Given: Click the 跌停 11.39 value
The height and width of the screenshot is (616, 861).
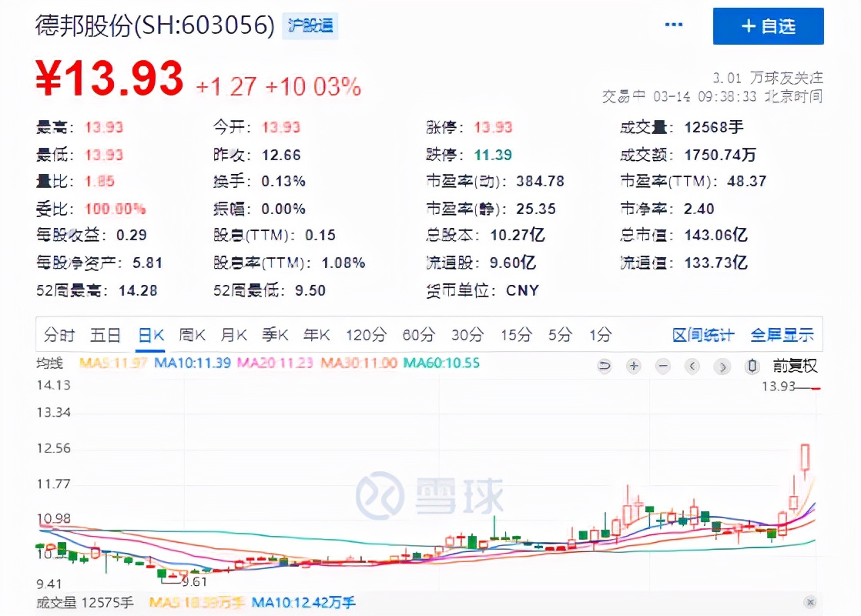Looking at the screenshot, I should pos(493,155).
